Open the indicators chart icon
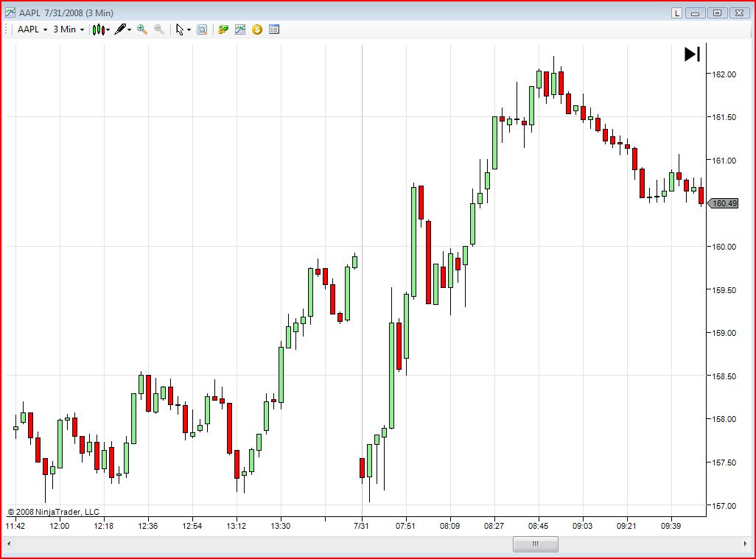The width and height of the screenshot is (756, 559). [239, 29]
